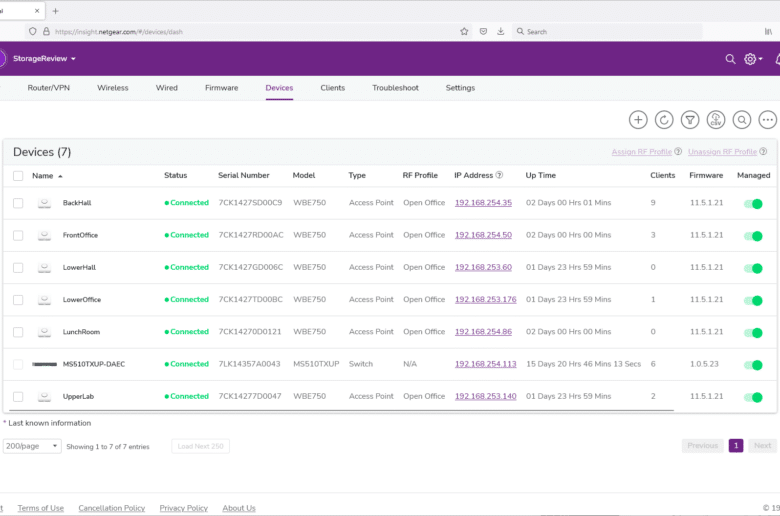This screenshot has height=516, width=780.
Task: Open the Privacy Policy footer link
Action: coord(184,508)
